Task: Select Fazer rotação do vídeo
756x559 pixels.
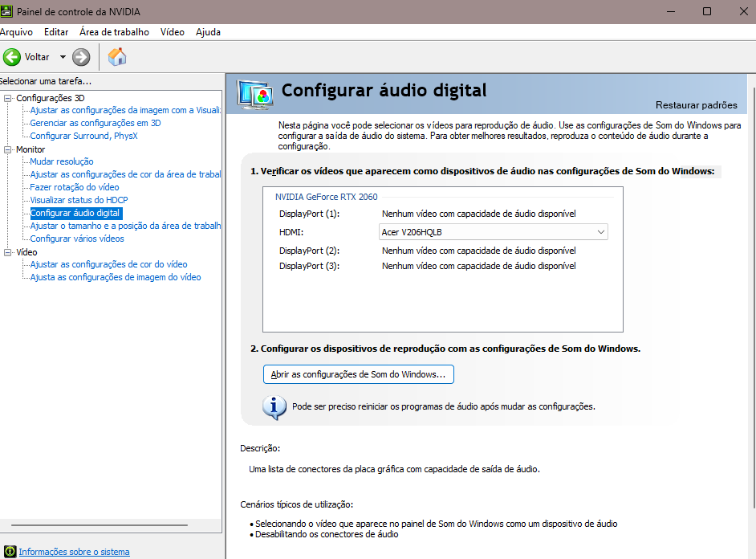Action: pyautogui.click(x=75, y=187)
